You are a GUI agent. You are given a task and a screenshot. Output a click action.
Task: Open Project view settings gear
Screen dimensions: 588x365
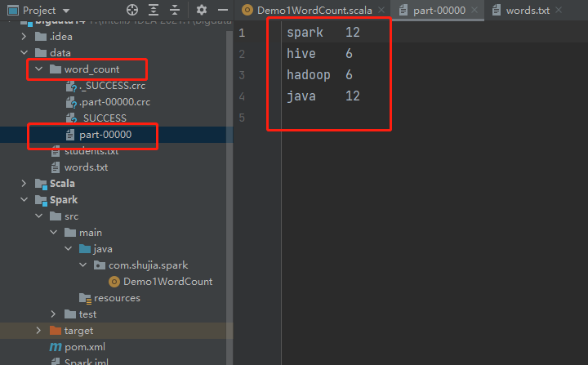coord(202,10)
